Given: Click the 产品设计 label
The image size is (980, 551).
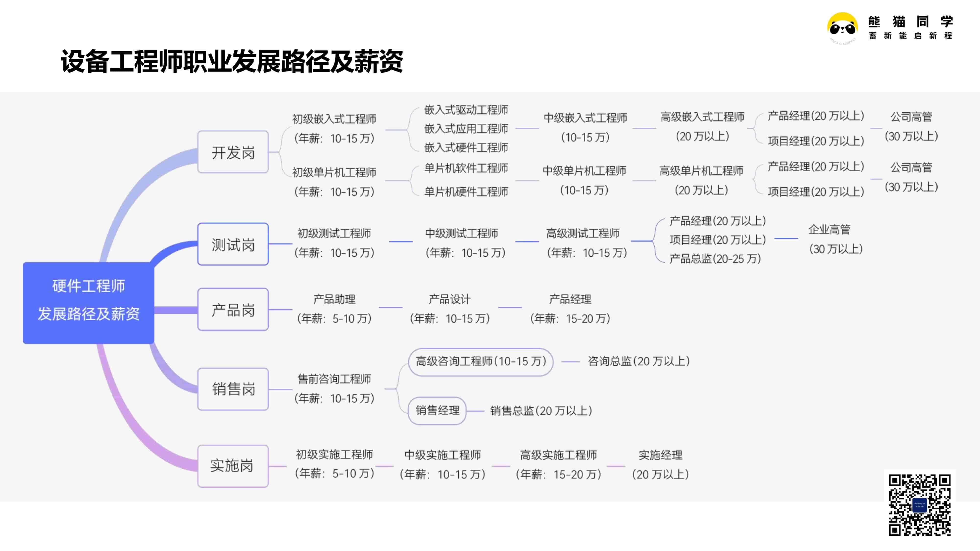Looking at the screenshot, I should pyautogui.click(x=450, y=299).
